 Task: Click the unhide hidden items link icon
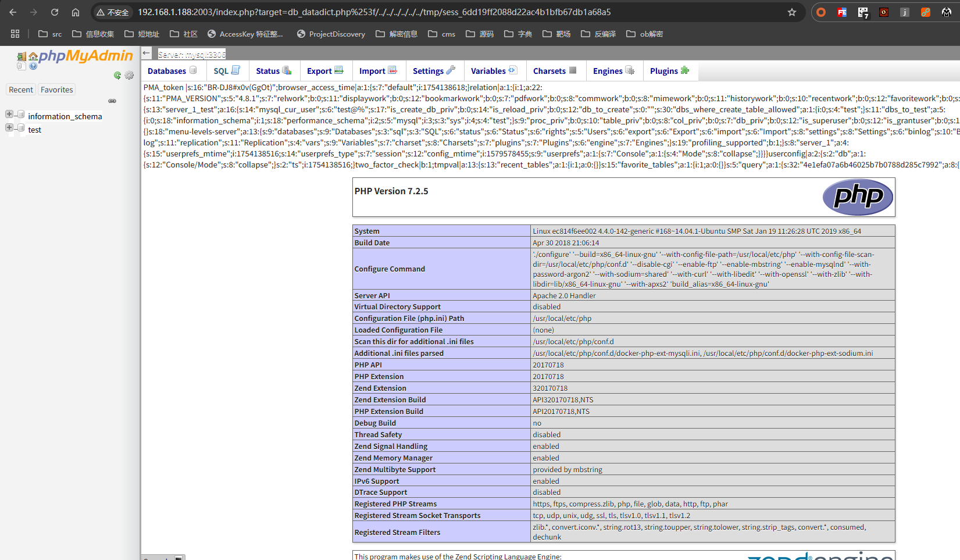(112, 101)
